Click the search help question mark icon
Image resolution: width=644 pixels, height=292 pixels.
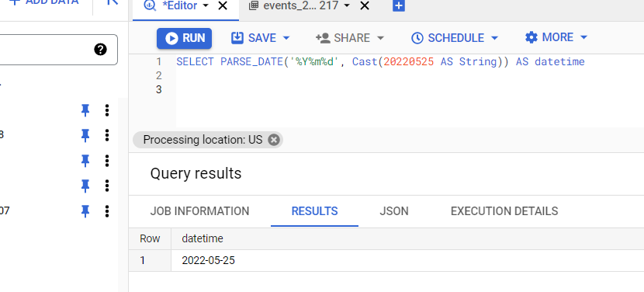pos(100,50)
